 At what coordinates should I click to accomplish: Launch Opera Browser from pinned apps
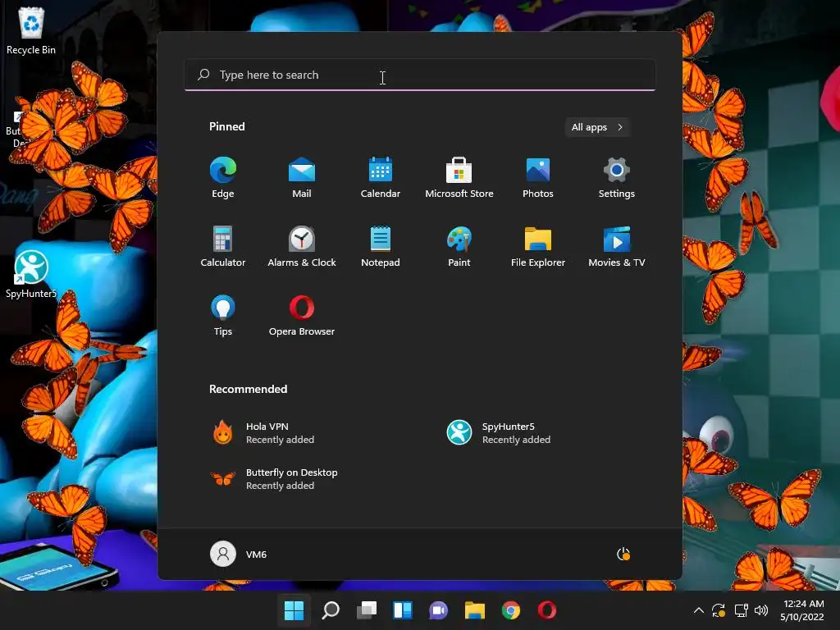pyautogui.click(x=302, y=316)
